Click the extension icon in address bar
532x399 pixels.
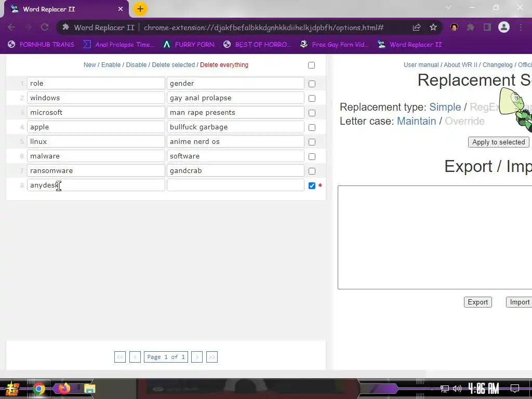(66, 27)
